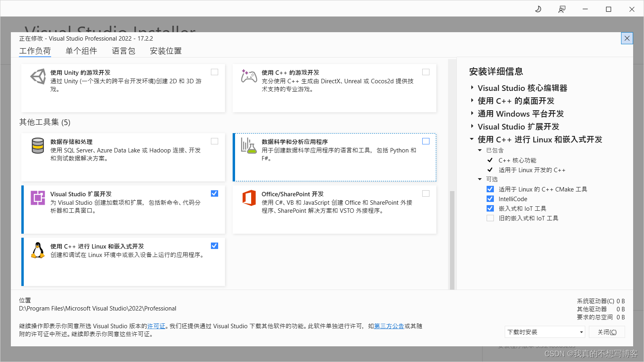Switch to 语言包 tab
The image size is (644, 362).
pos(124,51)
